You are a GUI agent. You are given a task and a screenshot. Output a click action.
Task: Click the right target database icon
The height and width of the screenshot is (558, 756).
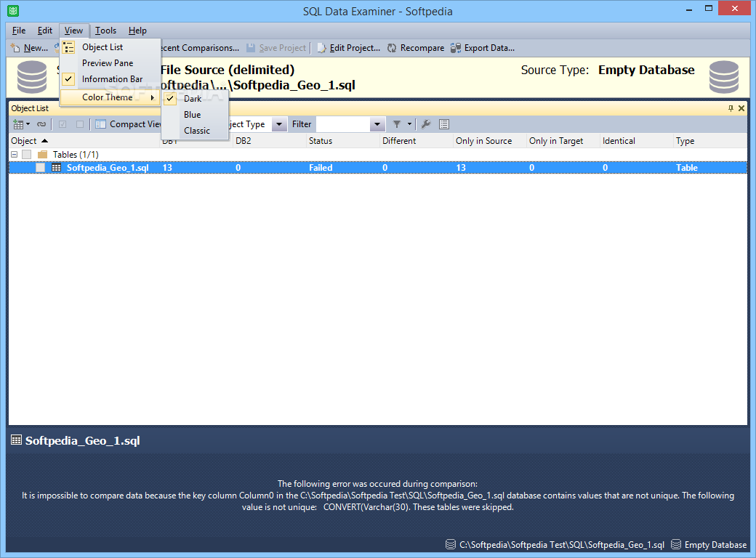(724, 77)
